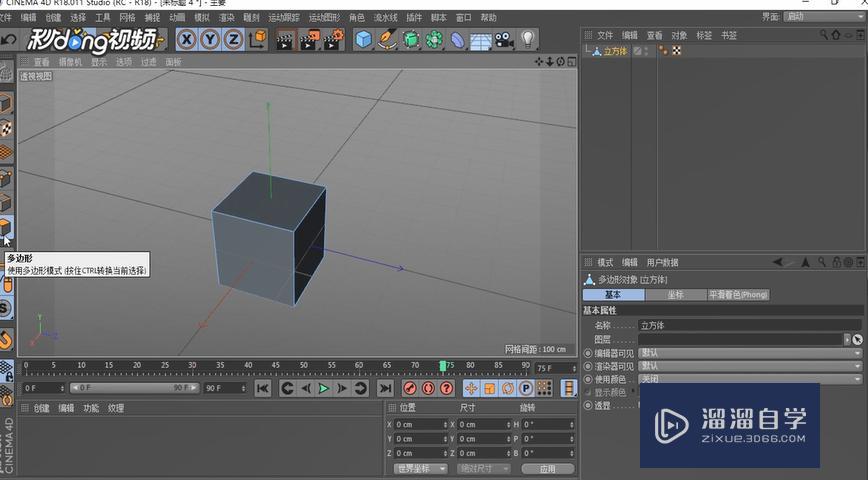
Task: Click Render to Picture Viewer icon
Action: click(309, 40)
